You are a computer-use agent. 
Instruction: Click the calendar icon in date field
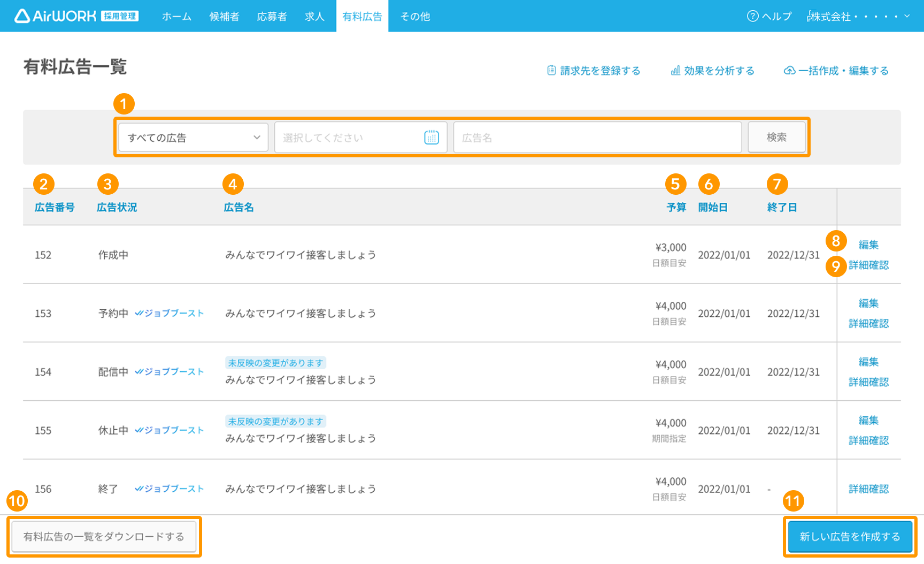point(432,138)
